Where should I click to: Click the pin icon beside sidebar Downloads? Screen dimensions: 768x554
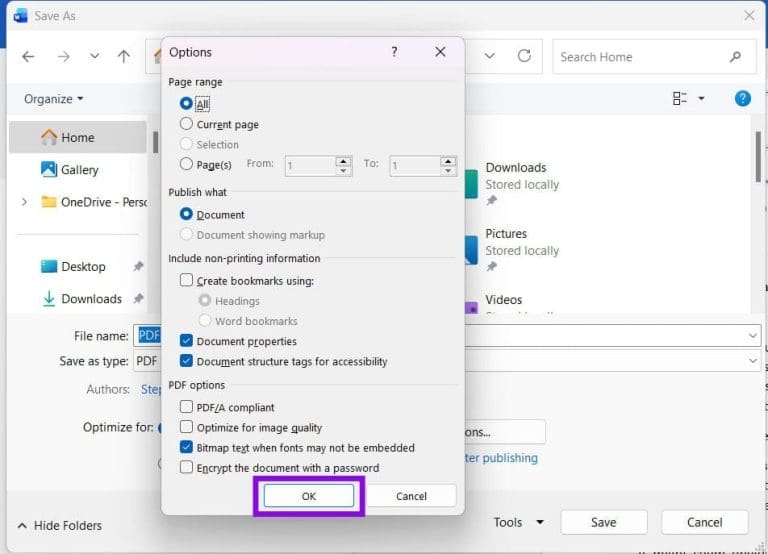tap(139, 298)
